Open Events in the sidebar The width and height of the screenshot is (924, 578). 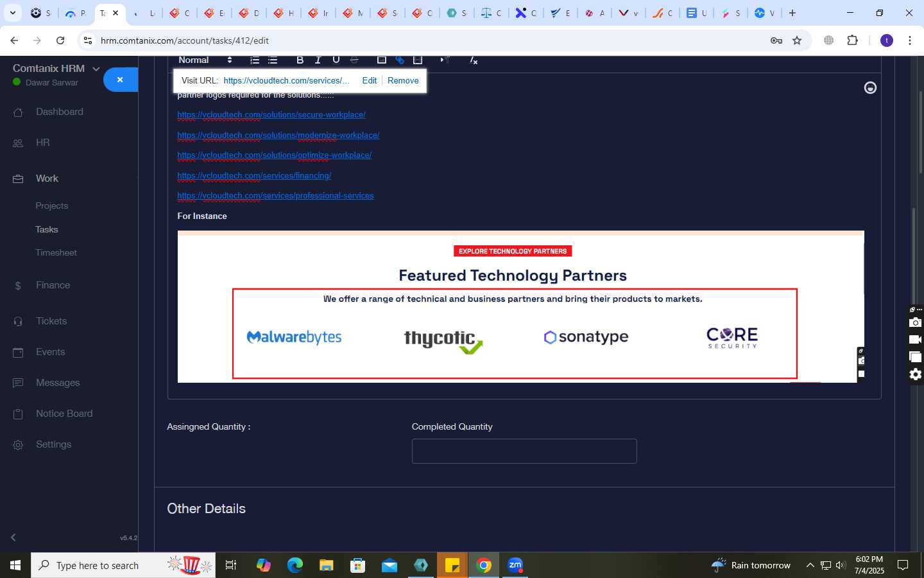50,352
